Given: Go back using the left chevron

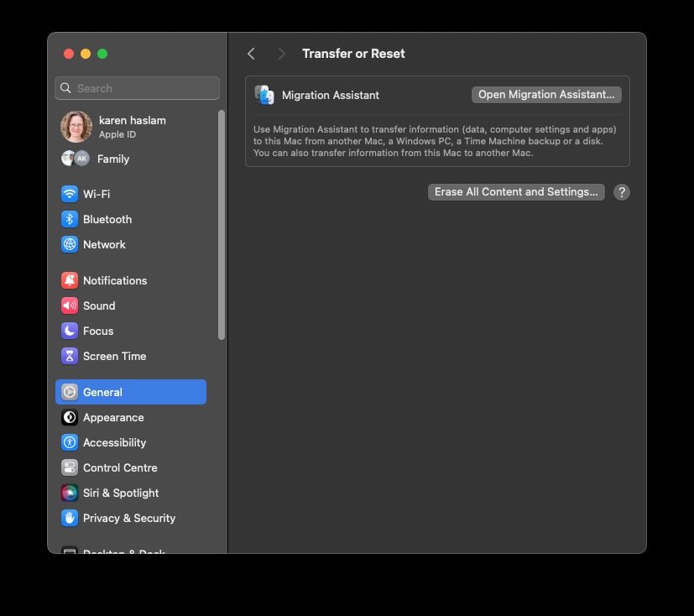Looking at the screenshot, I should point(251,54).
